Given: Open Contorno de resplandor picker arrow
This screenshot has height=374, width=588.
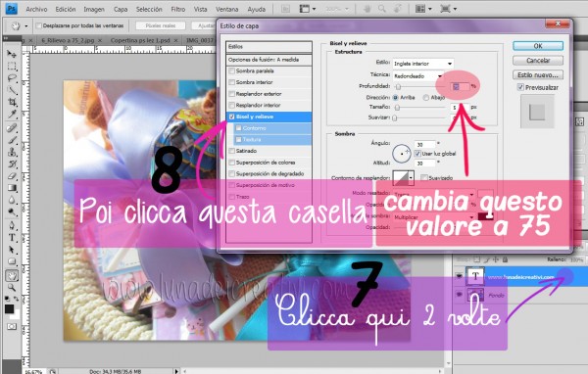Looking at the screenshot, I should tap(412, 177).
